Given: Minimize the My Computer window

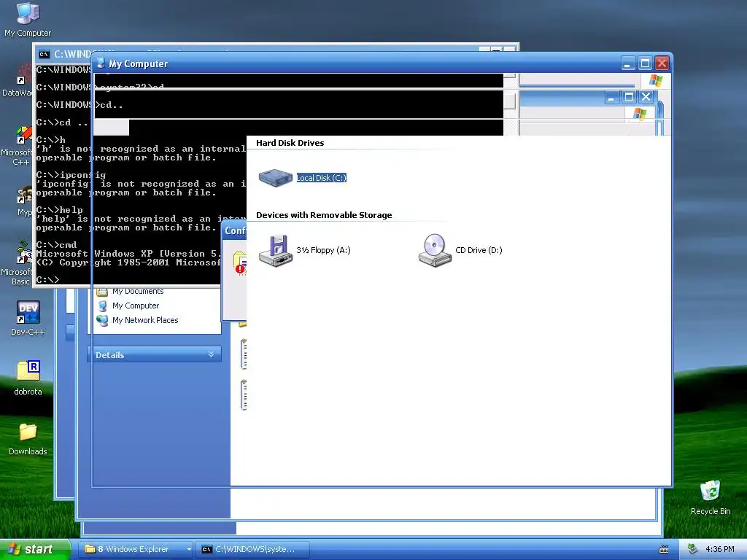Looking at the screenshot, I should (x=628, y=63).
